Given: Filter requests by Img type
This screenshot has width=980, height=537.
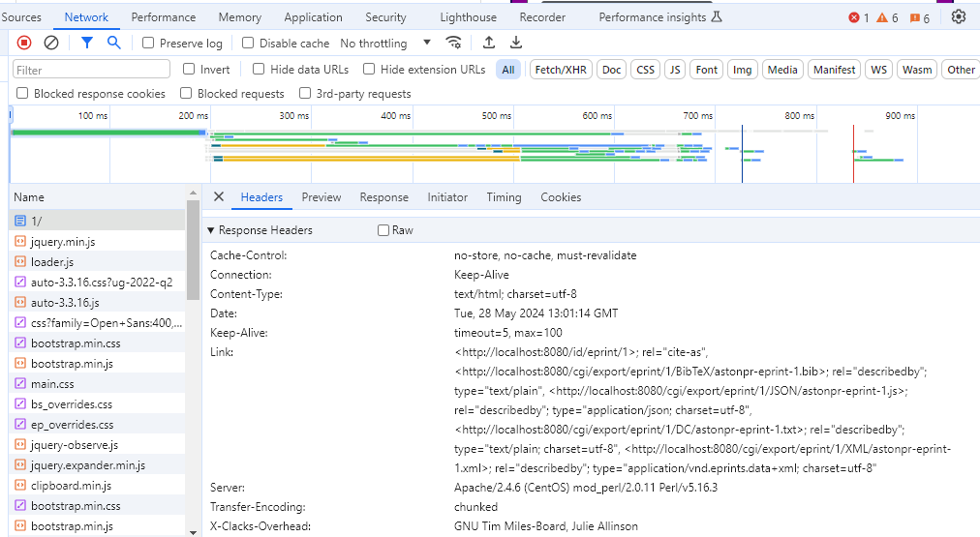Looking at the screenshot, I should (742, 70).
